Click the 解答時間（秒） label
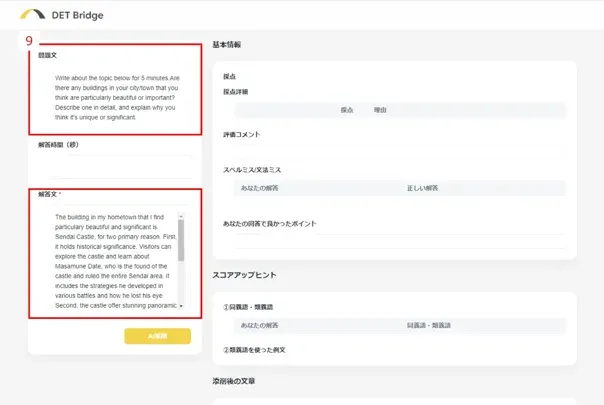Image resolution: width=604 pixels, height=405 pixels. pyautogui.click(x=58, y=145)
